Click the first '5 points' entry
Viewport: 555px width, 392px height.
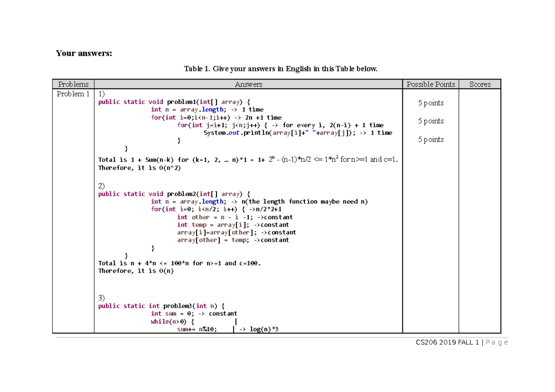click(431, 103)
